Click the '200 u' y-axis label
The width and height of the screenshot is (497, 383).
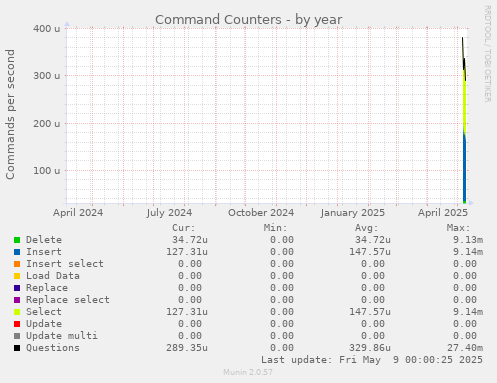[x=47, y=124]
